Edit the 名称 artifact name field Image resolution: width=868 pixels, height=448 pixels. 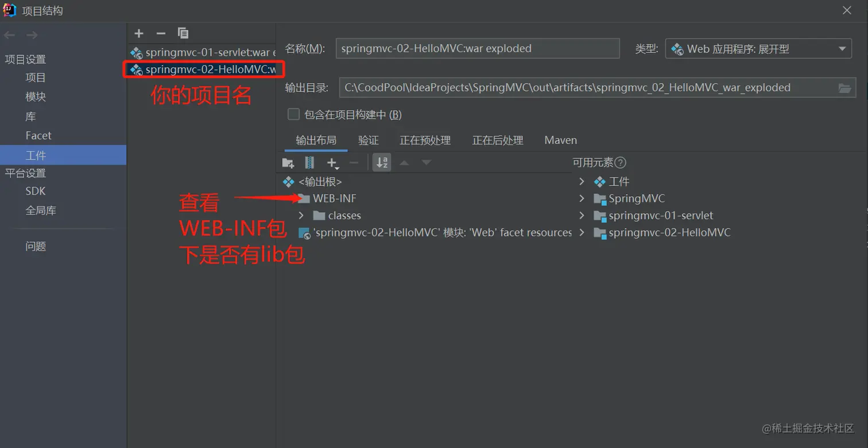478,49
